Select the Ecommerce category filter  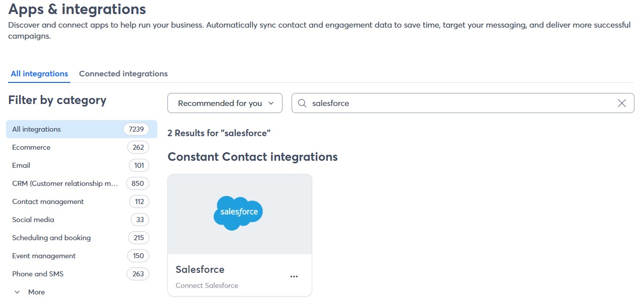[31, 147]
